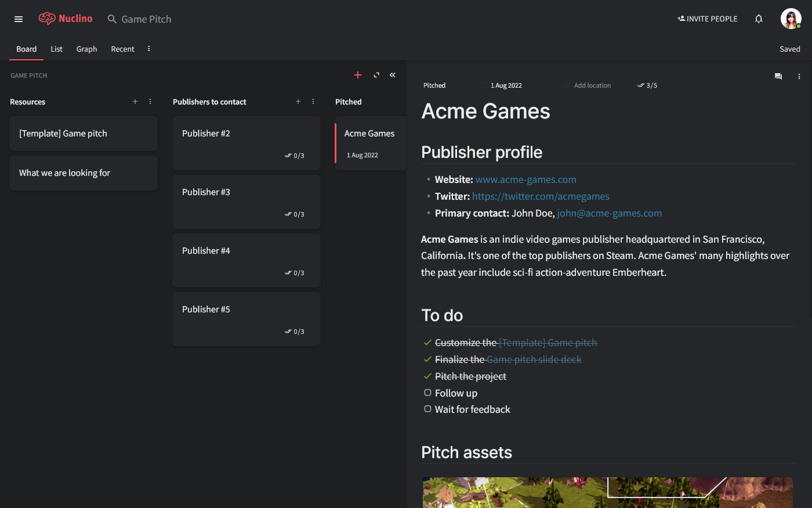Uncheck the Pitch the project task

(x=427, y=376)
